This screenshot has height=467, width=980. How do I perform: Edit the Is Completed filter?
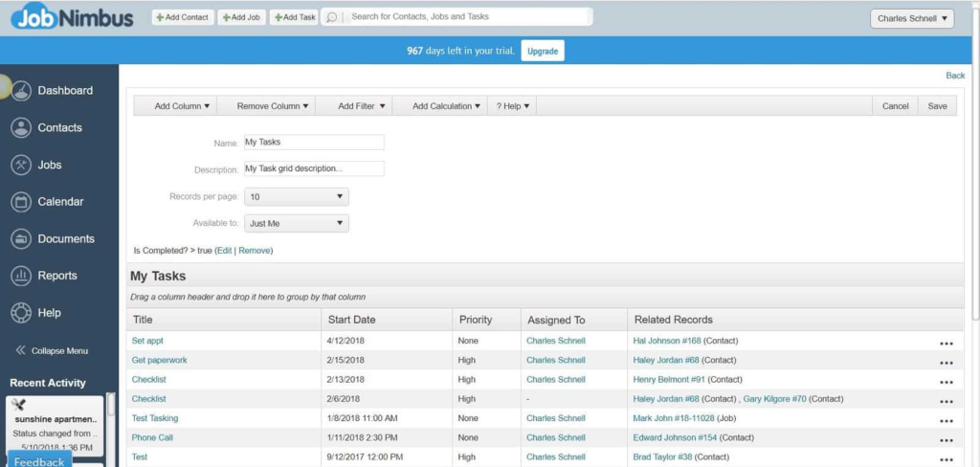[224, 251]
